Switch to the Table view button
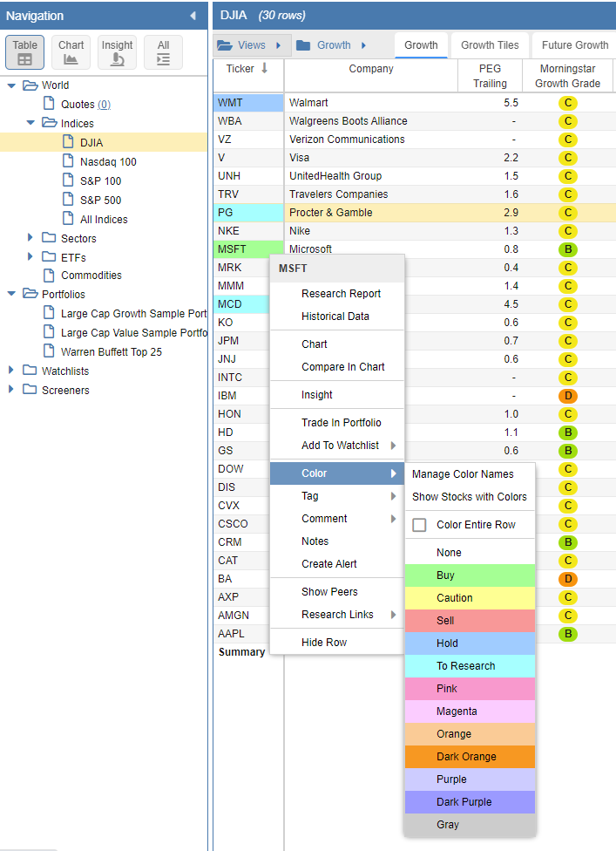 click(25, 52)
